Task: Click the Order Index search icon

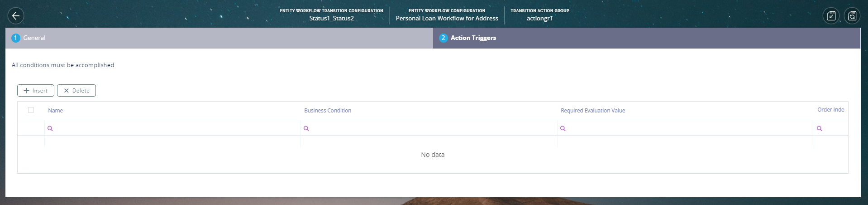Action: (x=819, y=128)
